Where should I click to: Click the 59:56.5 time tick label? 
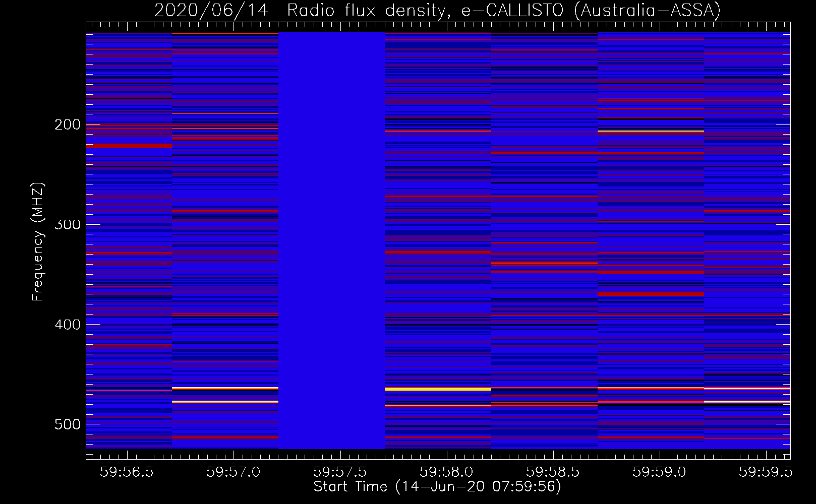pyautogui.click(x=127, y=472)
